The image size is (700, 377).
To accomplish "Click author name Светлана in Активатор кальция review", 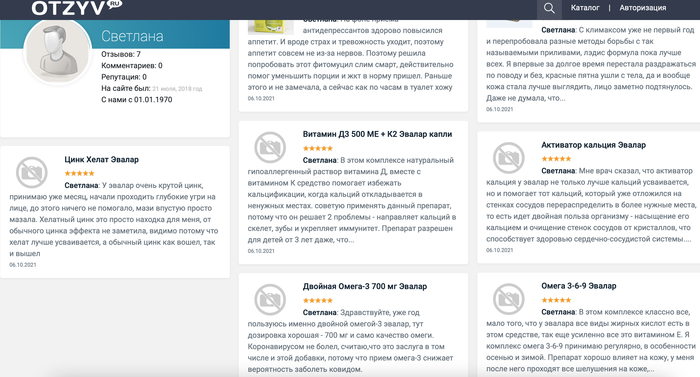I will coord(558,171).
